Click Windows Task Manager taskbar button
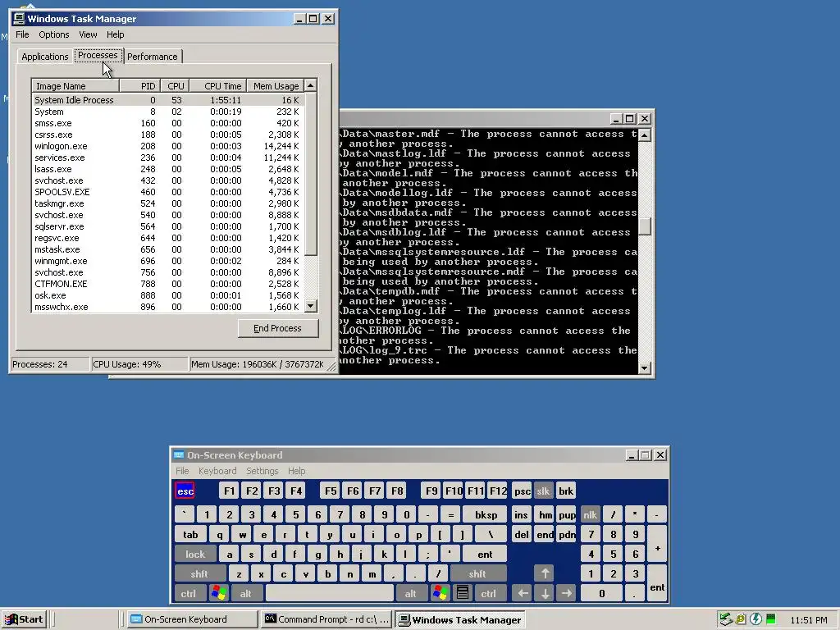Viewport: 840px width, 630px height. [460, 620]
